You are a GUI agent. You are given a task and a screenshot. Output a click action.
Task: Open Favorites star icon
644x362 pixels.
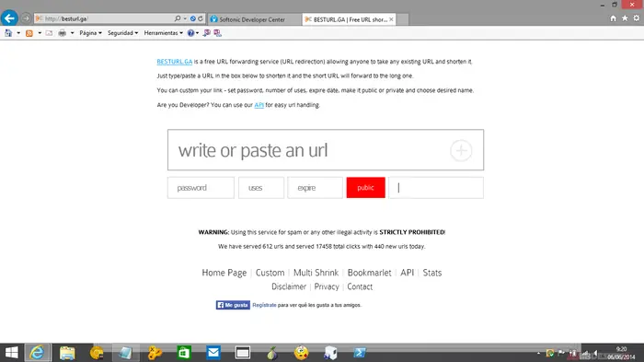tap(625, 18)
